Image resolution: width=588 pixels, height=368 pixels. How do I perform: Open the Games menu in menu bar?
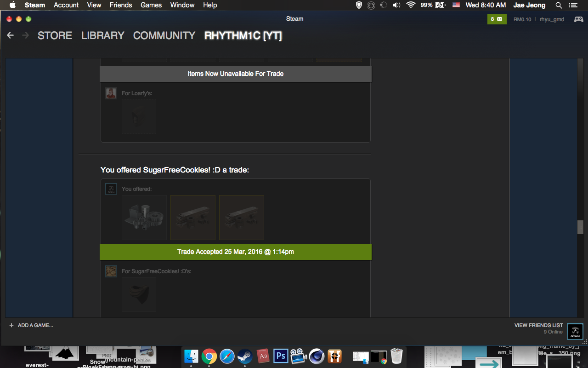(x=151, y=5)
